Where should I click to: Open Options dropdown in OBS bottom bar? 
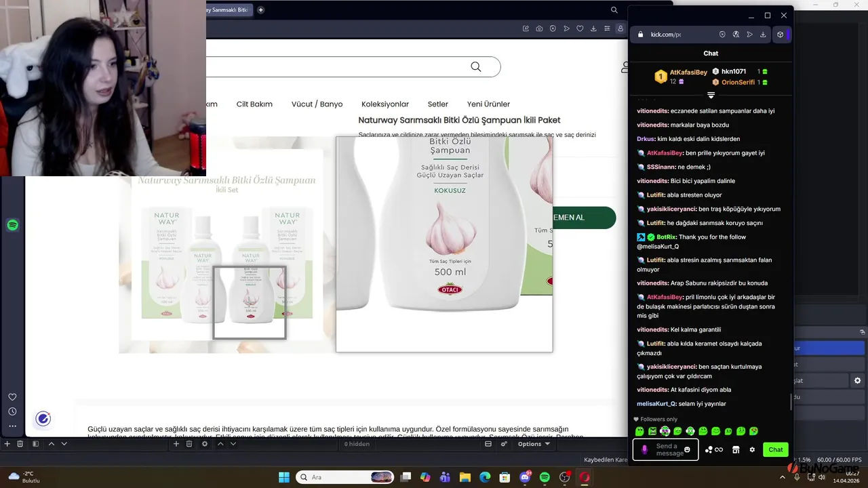coord(534,444)
